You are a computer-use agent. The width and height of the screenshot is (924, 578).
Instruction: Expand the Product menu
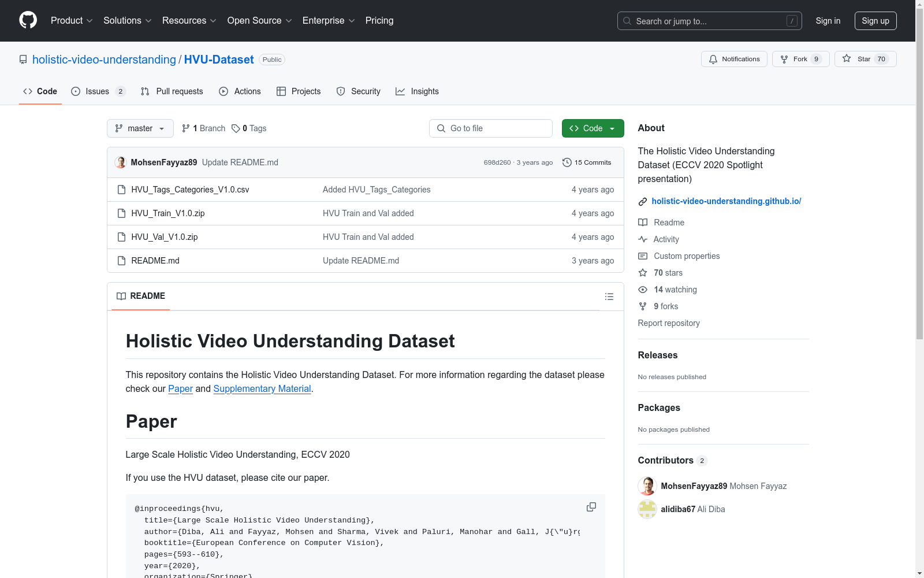point(72,20)
